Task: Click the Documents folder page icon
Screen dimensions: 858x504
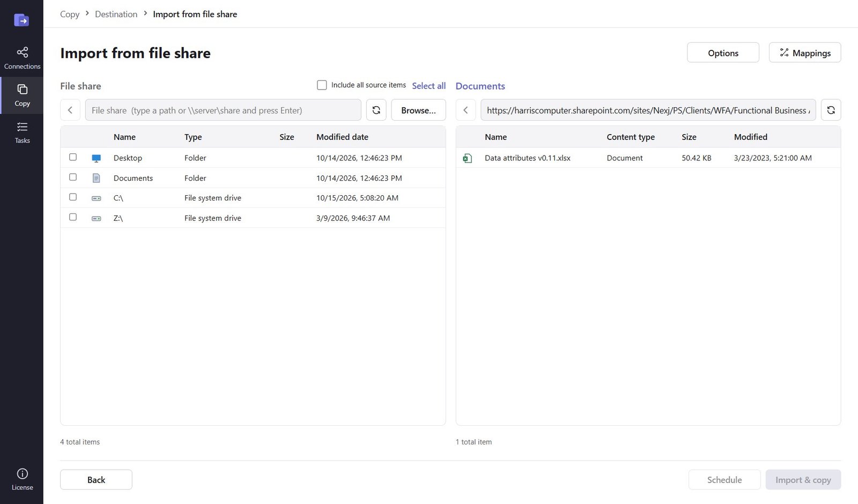Action: [x=97, y=178]
